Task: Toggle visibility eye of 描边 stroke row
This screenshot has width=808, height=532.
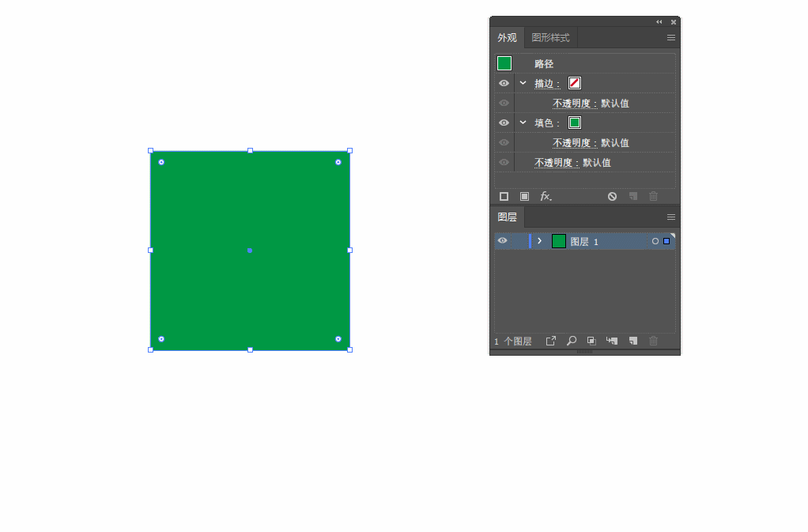Action: pyautogui.click(x=504, y=83)
